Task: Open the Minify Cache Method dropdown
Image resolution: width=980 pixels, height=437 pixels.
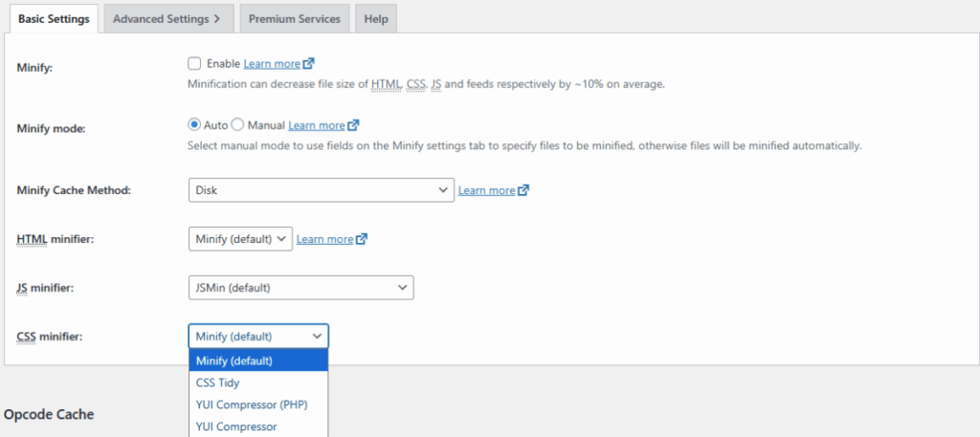Action: coord(321,189)
